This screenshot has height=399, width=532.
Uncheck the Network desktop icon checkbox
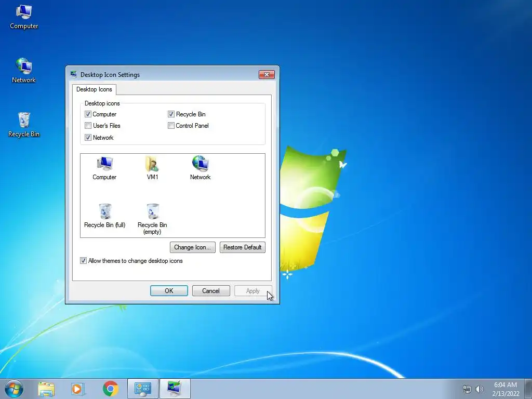[88, 137]
